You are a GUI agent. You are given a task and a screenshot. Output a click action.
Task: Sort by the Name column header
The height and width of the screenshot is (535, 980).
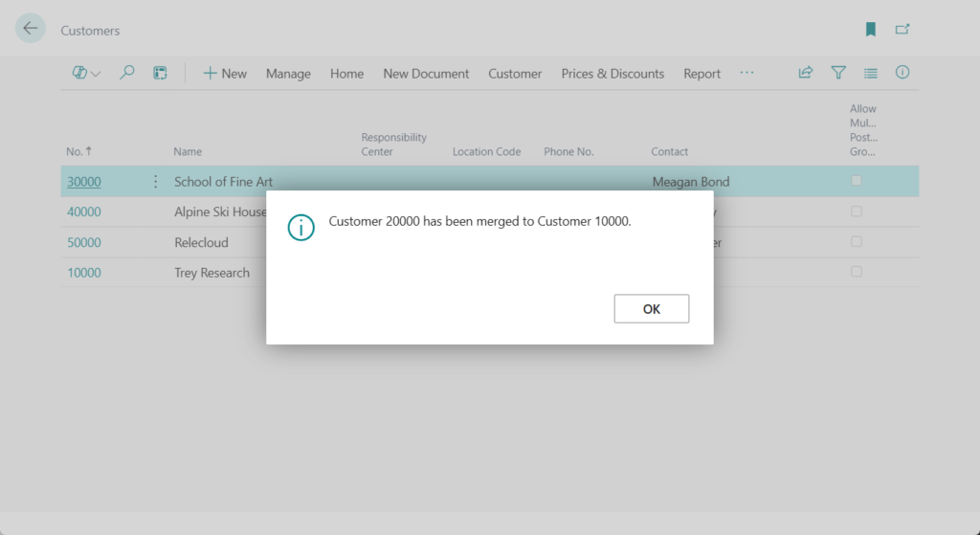[188, 151]
